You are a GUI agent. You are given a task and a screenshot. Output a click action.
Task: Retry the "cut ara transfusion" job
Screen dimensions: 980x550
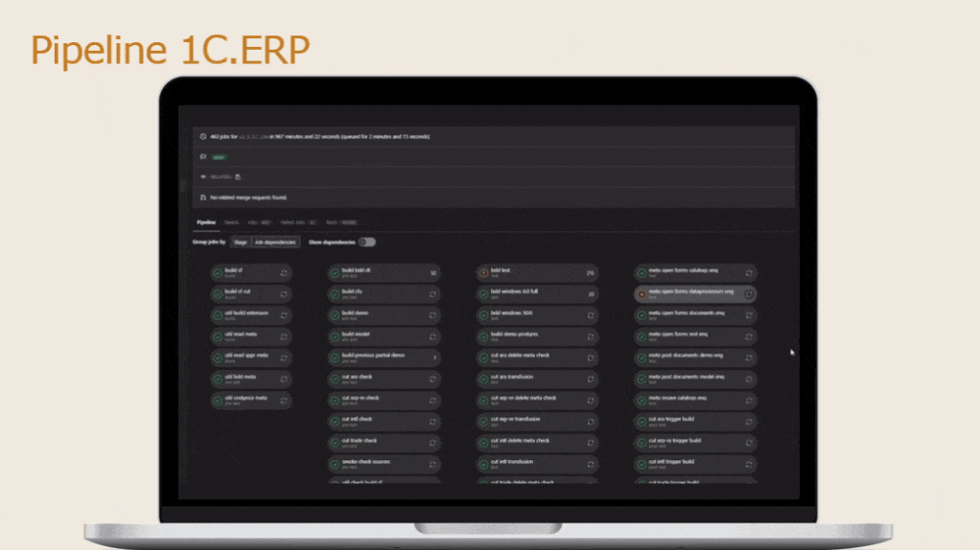click(x=591, y=378)
